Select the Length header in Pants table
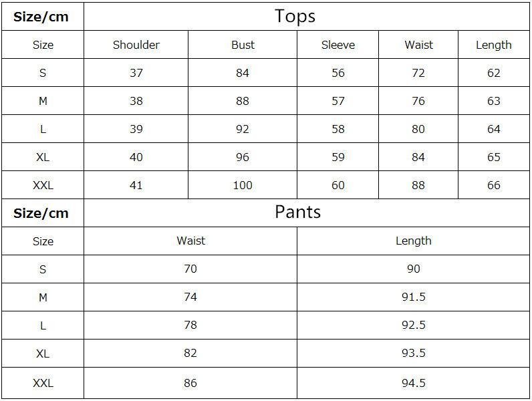532x401 pixels. (414, 241)
